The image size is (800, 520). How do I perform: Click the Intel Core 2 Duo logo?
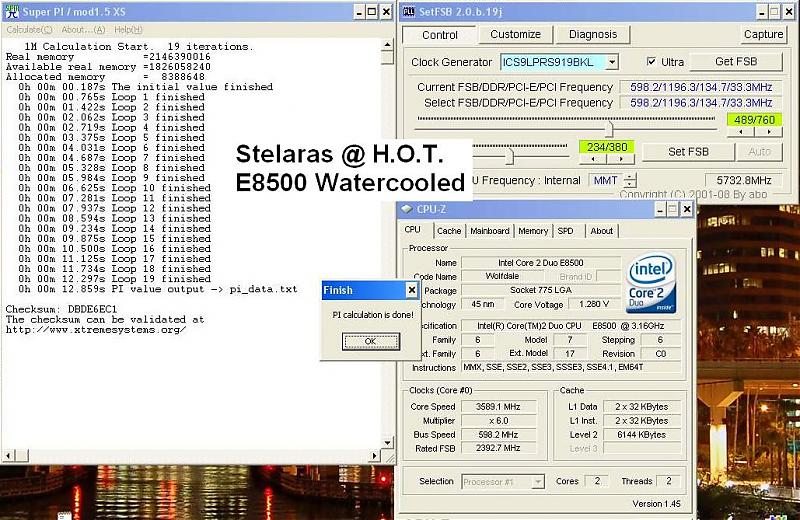click(x=651, y=283)
